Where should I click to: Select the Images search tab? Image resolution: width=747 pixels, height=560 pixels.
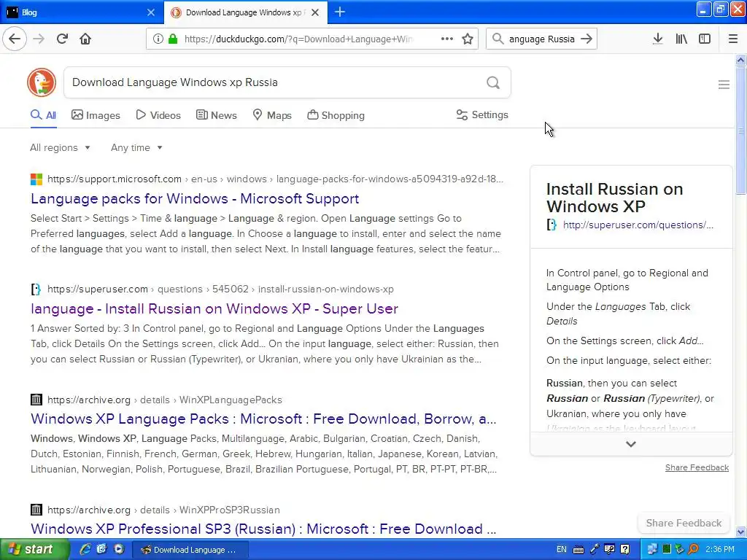coord(96,115)
